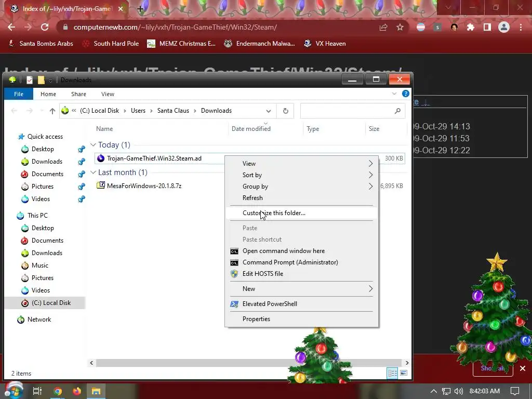This screenshot has width=532, height=399.
Task: Choose Command Prompt (Administrator)
Action: pyautogui.click(x=301, y=262)
